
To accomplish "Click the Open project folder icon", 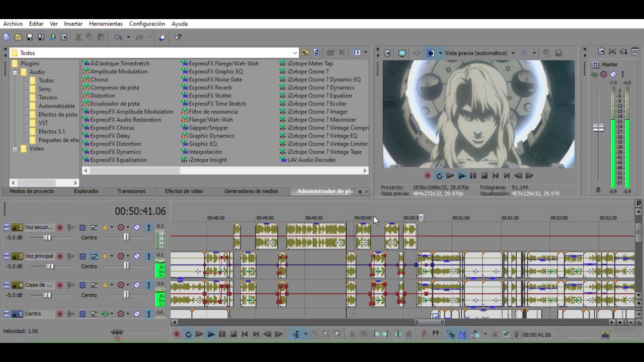I will point(18,37).
